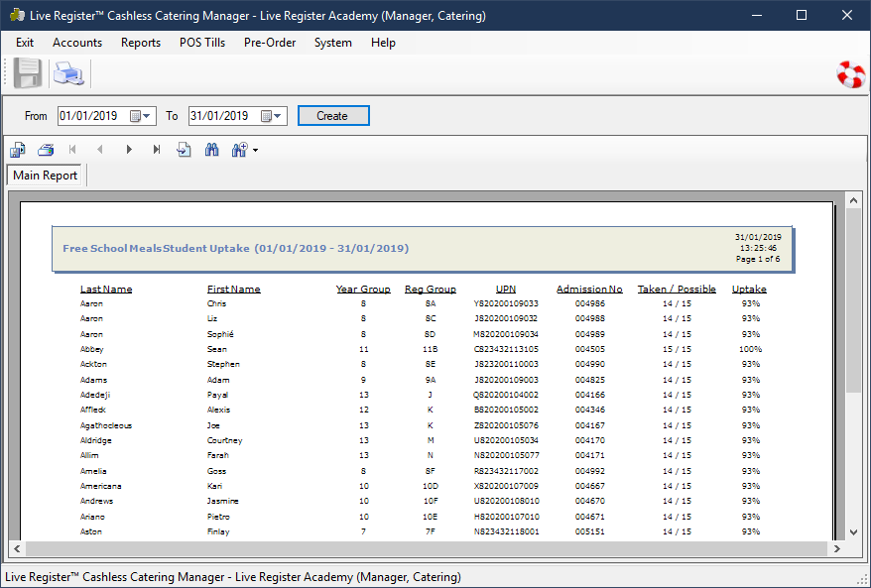
Task: Click Page 1 of 6 text
Action: 758,259
